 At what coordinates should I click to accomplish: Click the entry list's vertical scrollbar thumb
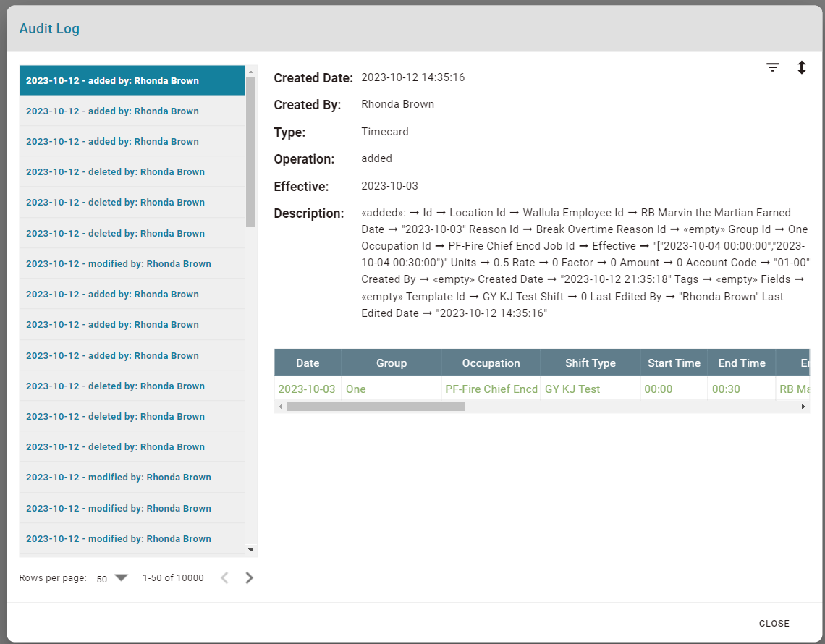251,152
